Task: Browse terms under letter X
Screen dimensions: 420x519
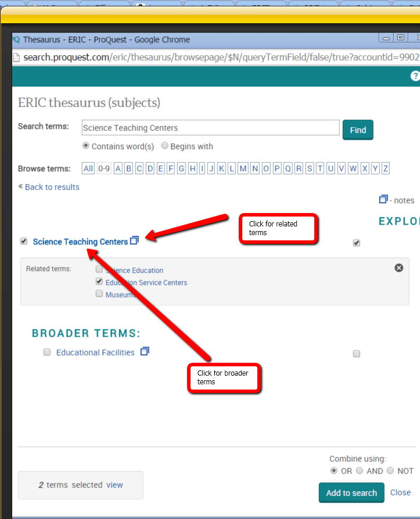Action: (365, 168)
